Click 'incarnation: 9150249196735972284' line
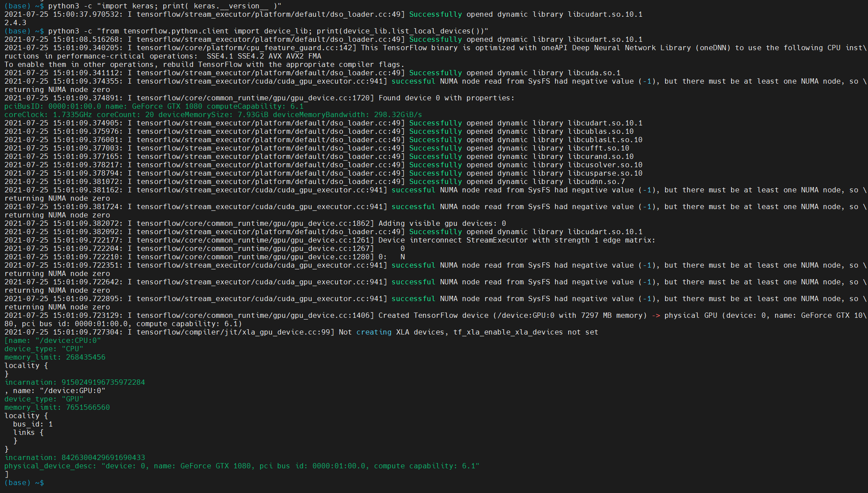868x493 pixels. pyautogui.click(x=74, y=382)
